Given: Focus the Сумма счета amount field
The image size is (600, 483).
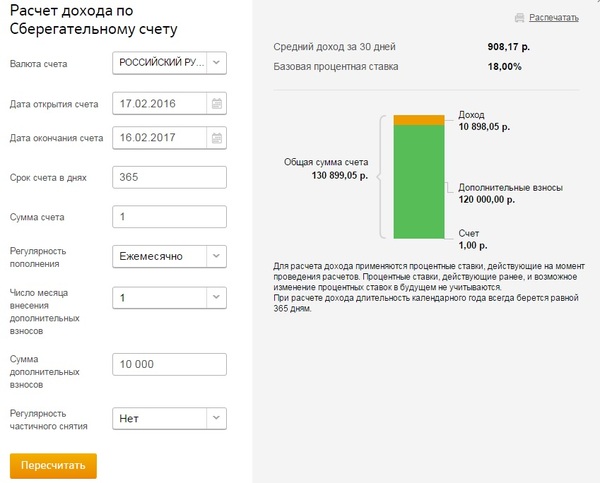Looking at the screenshot, I should click(x=169, y=216).
